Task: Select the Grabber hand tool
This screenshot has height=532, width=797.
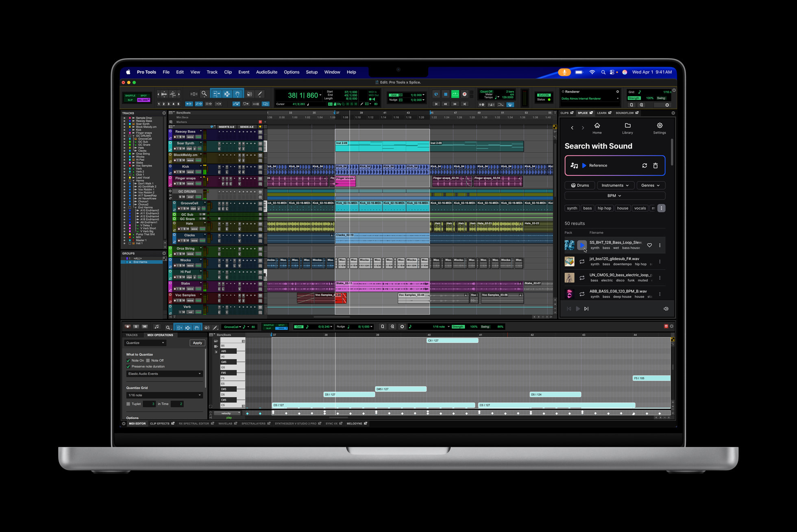Action: (237, 94)
